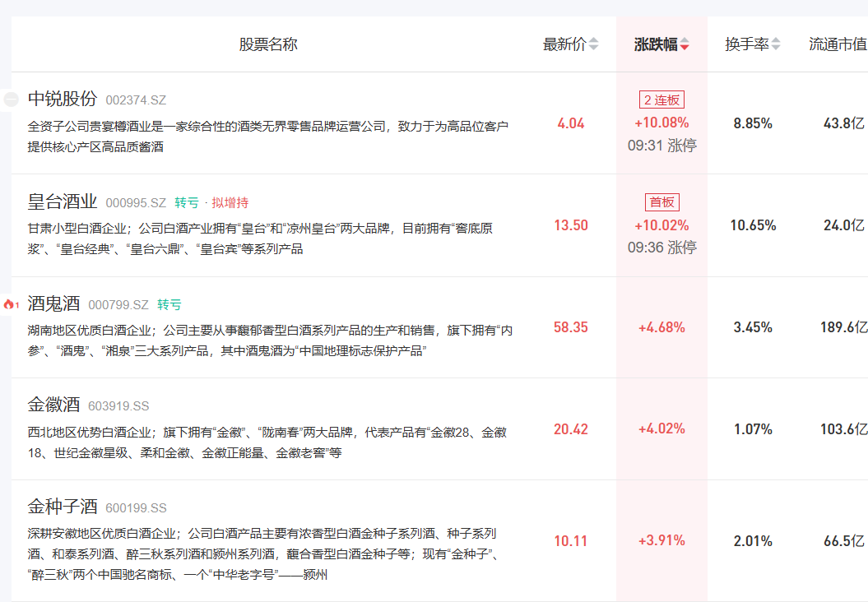Click the red sort arrow next to 涨跌幅
The height and width of the screenshot is (602, 868).
pyautogui.click(x=685, y=45)
